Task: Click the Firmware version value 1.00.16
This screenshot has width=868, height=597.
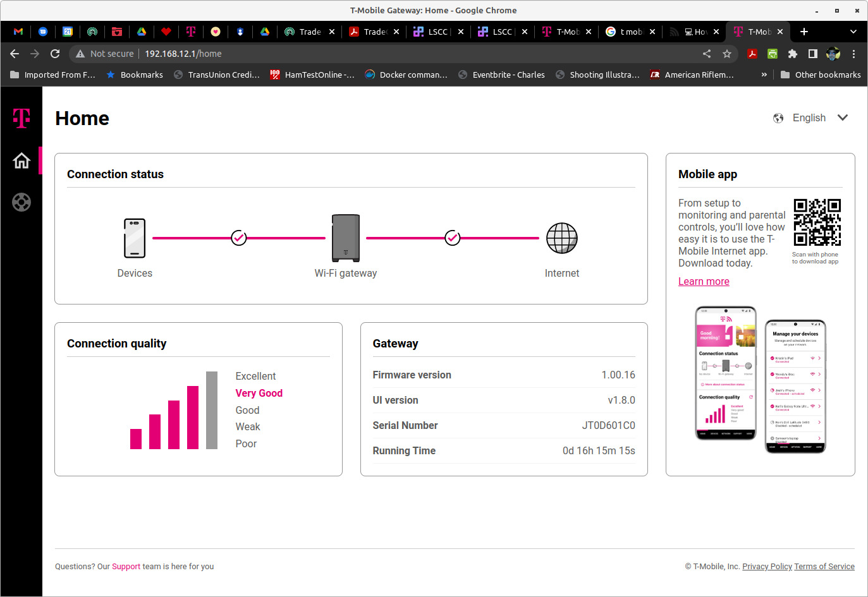Action: click(618, 375)
